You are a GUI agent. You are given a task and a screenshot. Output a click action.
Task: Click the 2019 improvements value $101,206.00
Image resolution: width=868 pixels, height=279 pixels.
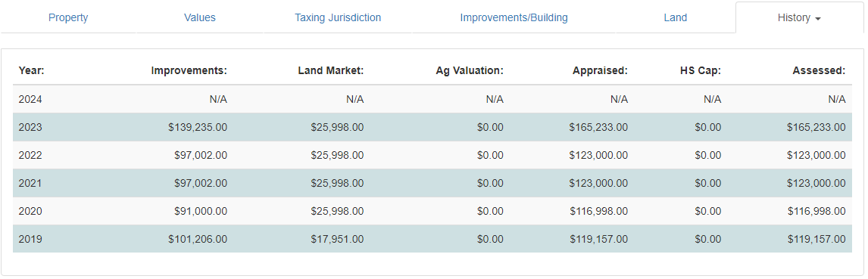[198, 239]
